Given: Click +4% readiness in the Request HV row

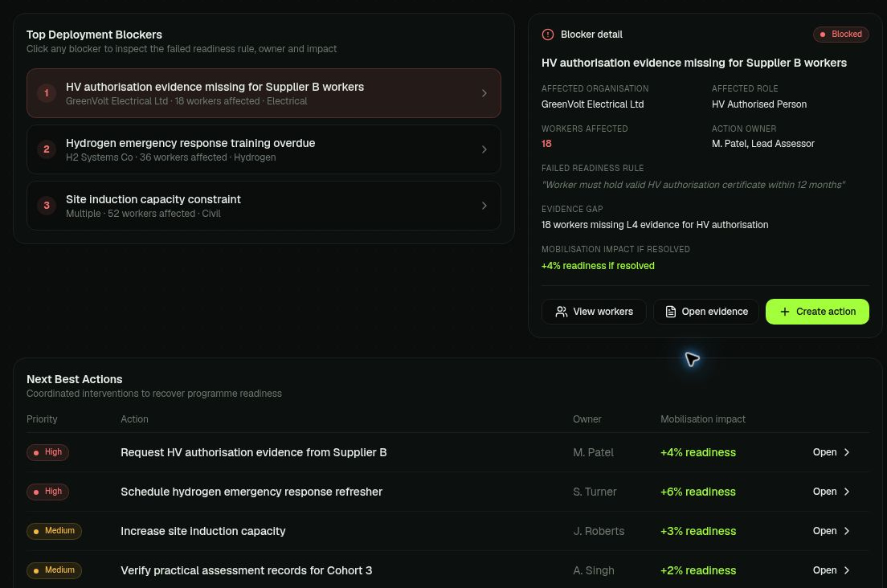Looking at the screenshot, I should click(x=698, y=452).
